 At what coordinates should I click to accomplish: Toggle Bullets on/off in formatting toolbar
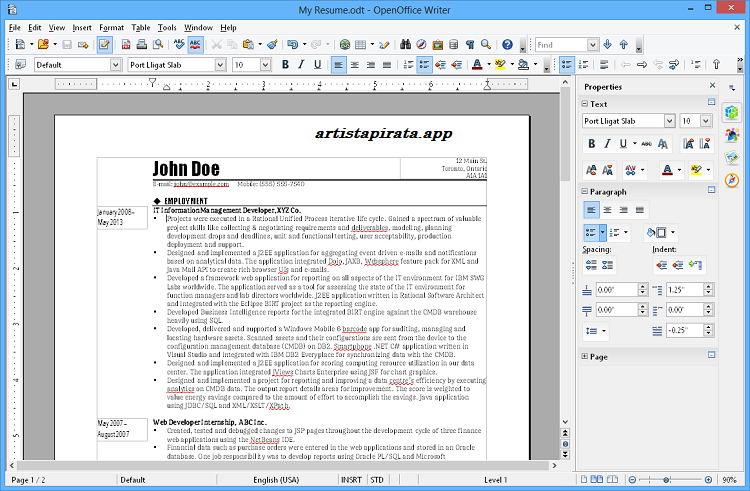tap(424, 65)
